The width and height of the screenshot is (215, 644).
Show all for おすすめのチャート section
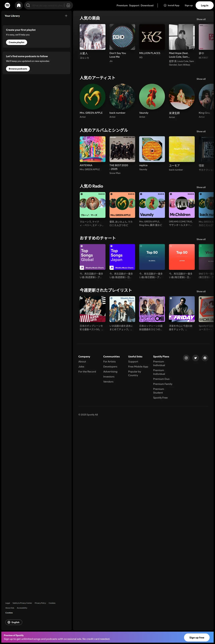point(201,239)
